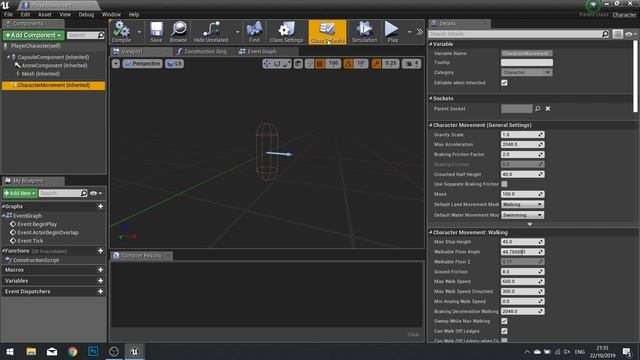Set scale snap value 0.25
This screenshot has width=640, height=360.
[391, 64]
